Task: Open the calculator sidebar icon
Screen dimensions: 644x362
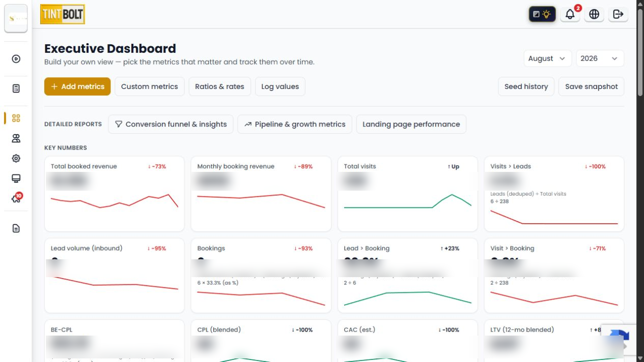Action: (16, 88)
